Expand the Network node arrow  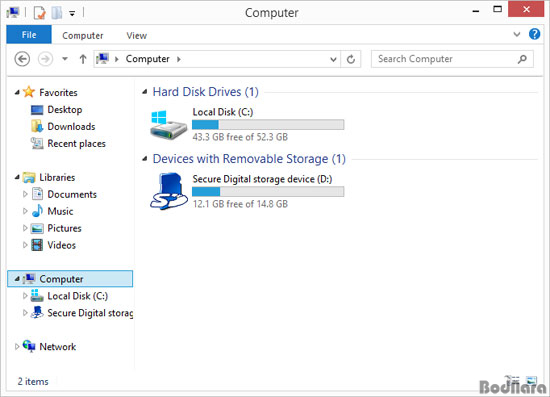click(16, 346)
